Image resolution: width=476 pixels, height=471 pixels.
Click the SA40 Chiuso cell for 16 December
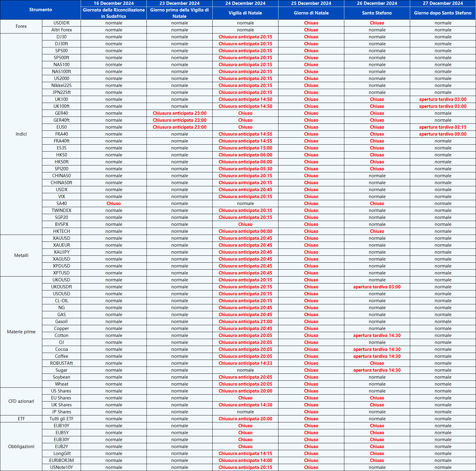point(114,203)
